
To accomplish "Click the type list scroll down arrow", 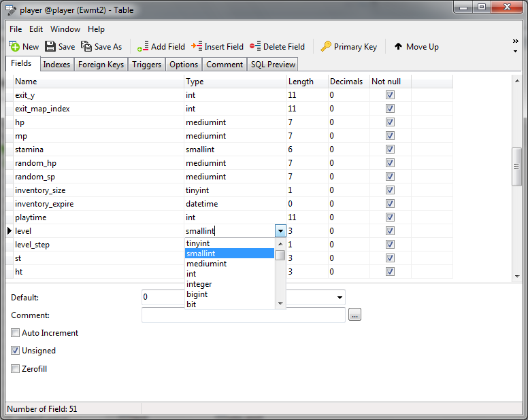I will pyautogui.click(x=280, y=304).
